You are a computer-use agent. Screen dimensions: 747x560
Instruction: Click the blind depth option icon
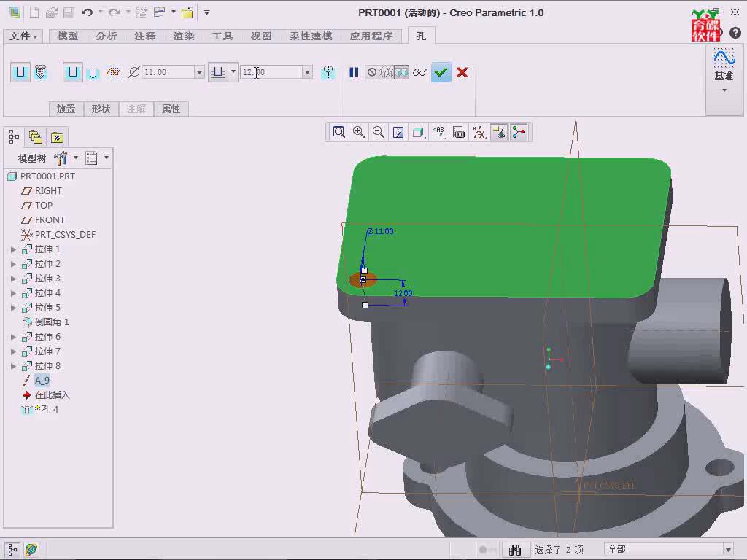[x=218, y=72]
